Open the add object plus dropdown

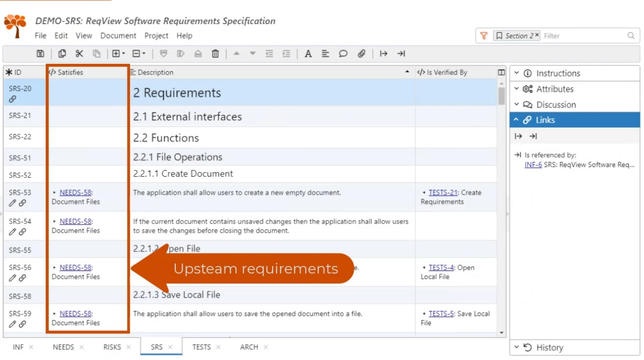tap(118, 54)
